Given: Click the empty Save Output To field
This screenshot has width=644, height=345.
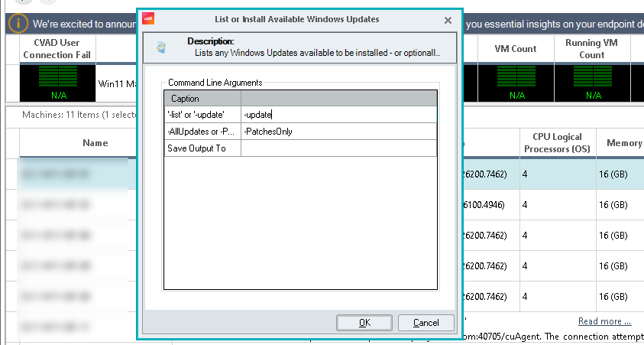Looking at the screenshot, I should [338, 148].
